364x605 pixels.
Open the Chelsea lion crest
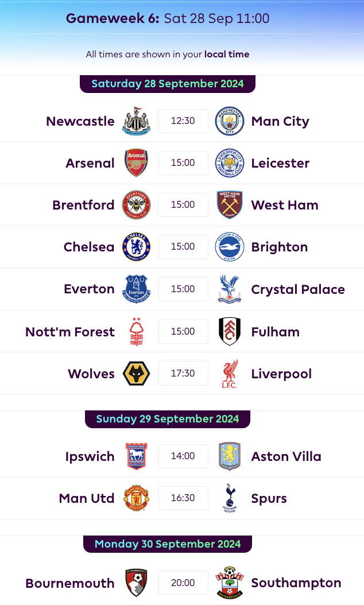point(137,247)
